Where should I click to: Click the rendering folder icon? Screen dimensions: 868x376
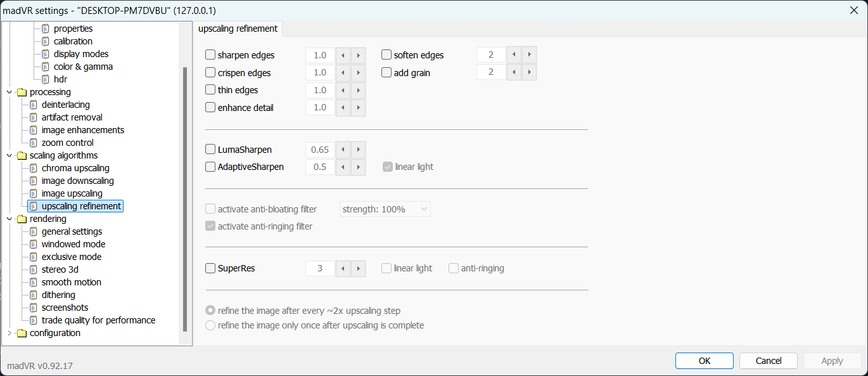pos(22,219)
